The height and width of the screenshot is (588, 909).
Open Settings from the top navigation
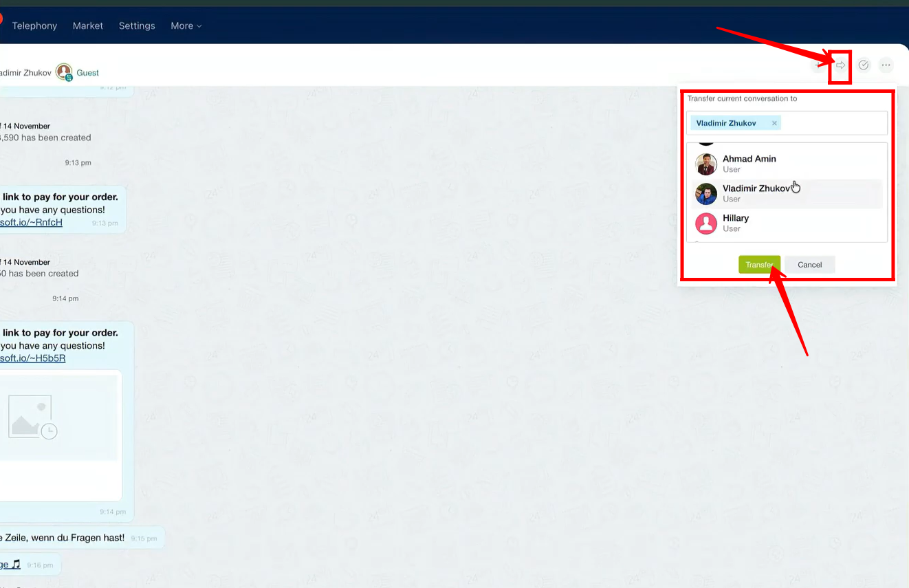click(137, 26)
